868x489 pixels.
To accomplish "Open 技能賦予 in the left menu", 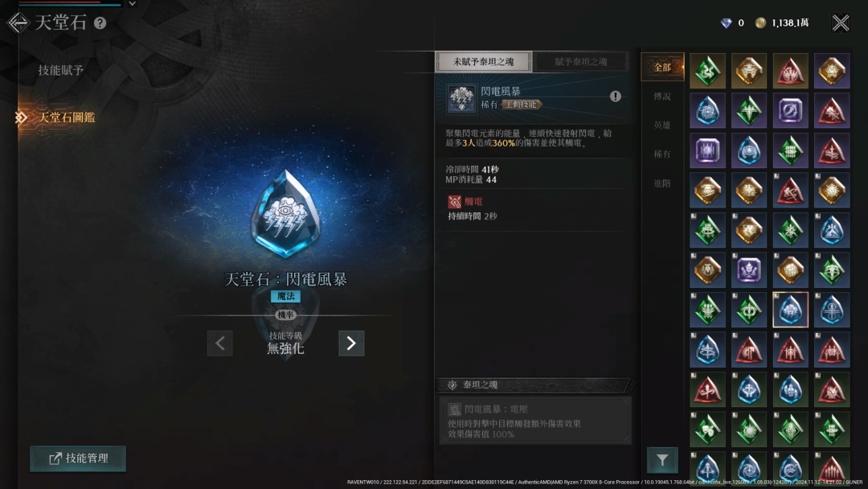I will pyautogui.click(x=61, y=70).
